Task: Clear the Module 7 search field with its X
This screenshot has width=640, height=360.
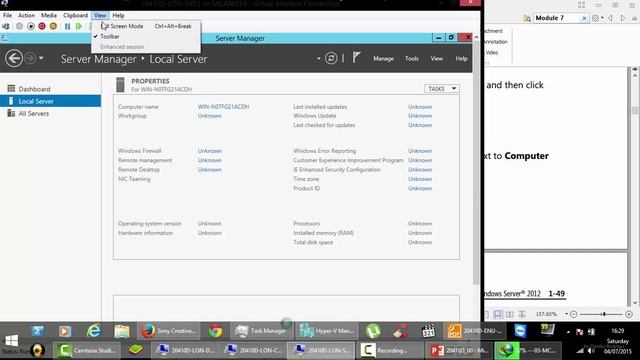Action: point(584,18)
